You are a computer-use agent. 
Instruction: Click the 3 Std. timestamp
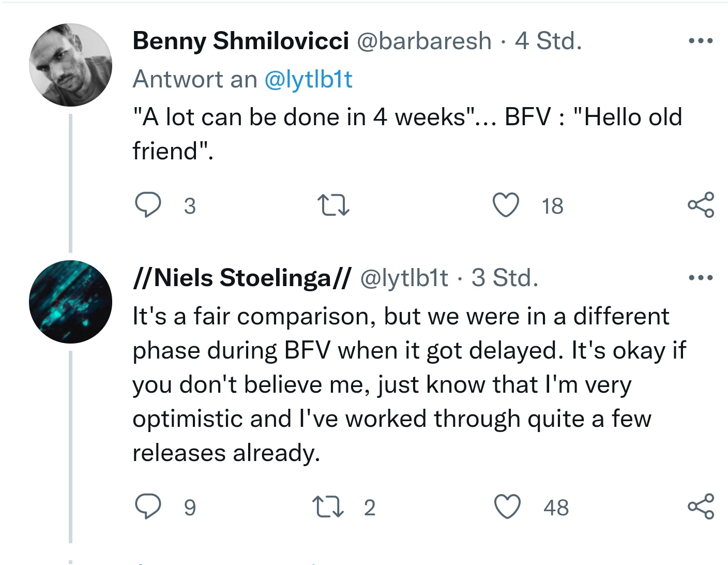pyautogui.click(x=505, y=278)
